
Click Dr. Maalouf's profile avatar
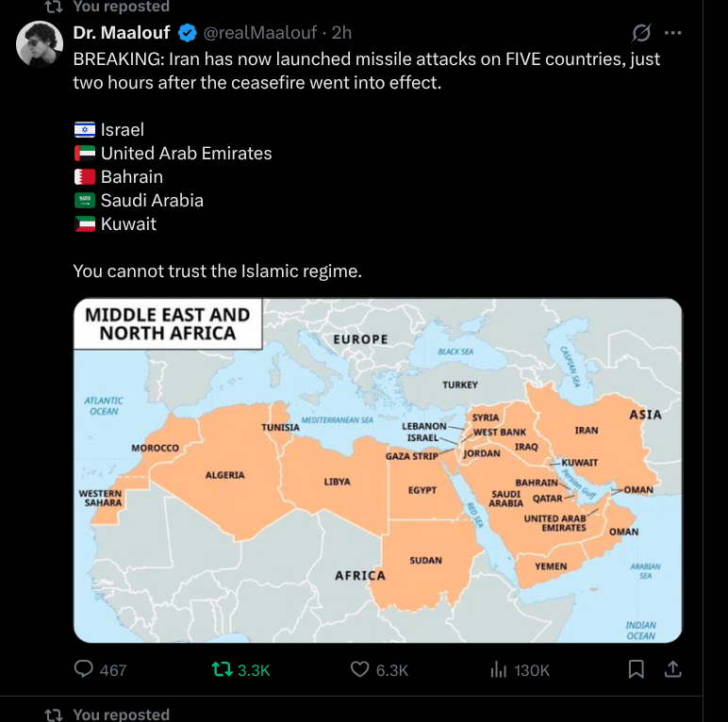tap(39, 44)
